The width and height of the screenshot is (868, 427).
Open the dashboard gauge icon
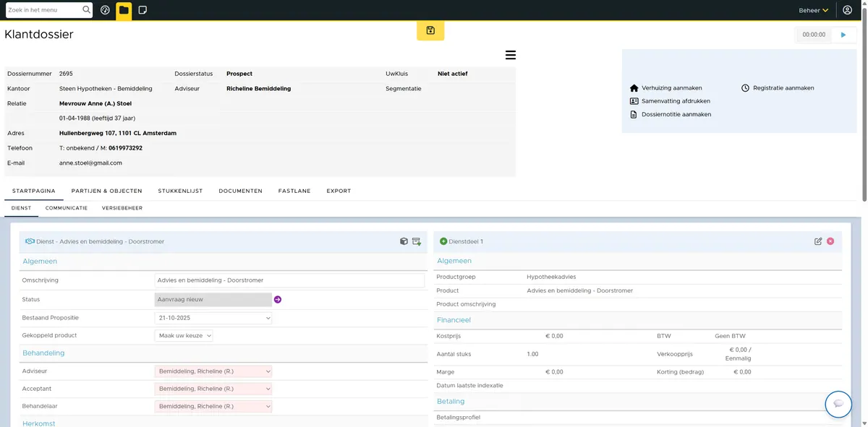point(105,10)
